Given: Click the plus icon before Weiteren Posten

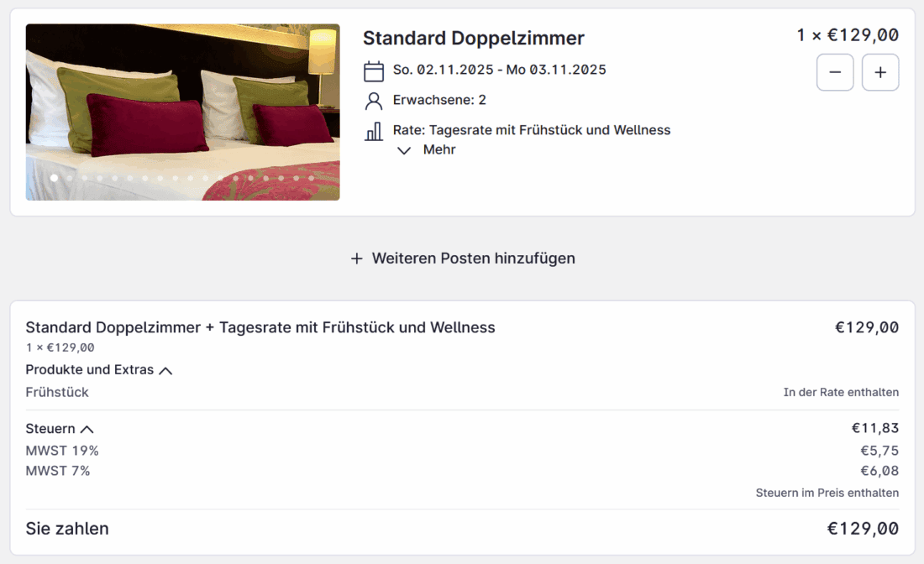Looking at the screenshot, I should pyautogui.click(x=357, y=258).
